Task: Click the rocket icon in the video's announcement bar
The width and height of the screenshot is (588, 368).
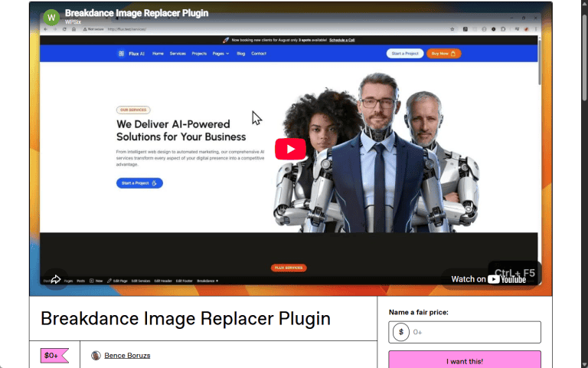Action: pyautogui.click(x=226, y=40)
